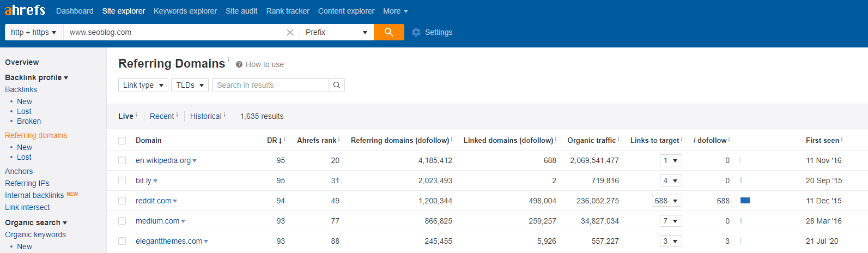Open the http + https protocol dropdown

pyautogui.click(x=34, y=32)
